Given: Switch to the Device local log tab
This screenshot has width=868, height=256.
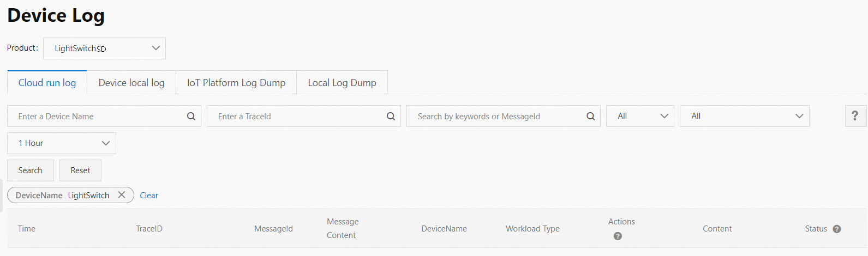Looking at the screenshot, I should 131,82.
